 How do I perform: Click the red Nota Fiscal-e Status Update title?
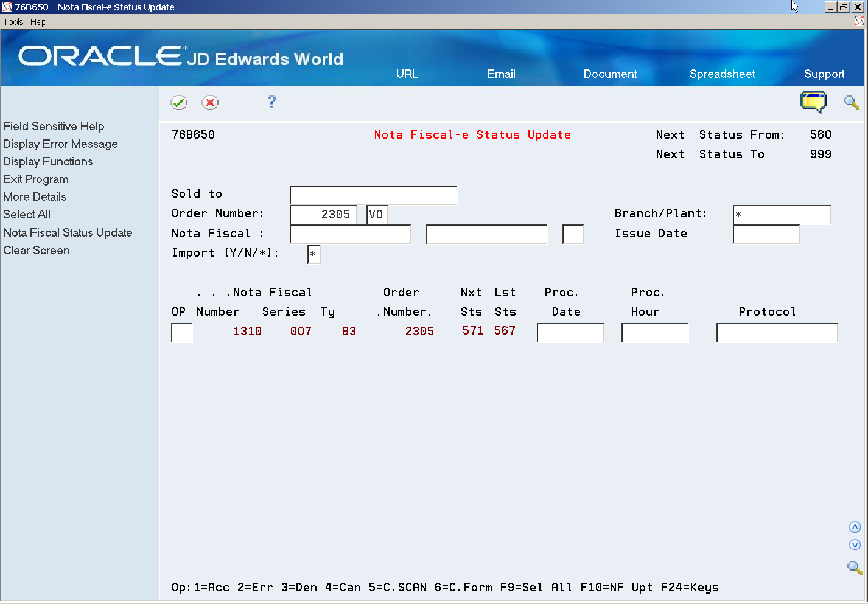472,134
